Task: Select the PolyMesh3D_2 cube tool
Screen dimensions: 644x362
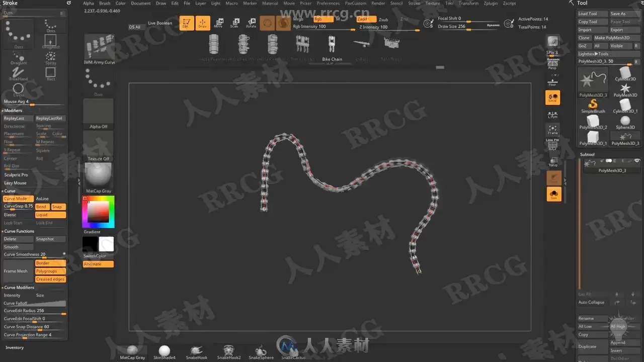Action: coord(593,122)
